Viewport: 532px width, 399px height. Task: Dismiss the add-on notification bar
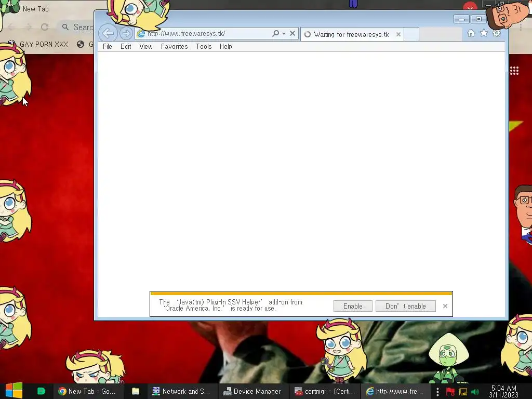(445, 306)
